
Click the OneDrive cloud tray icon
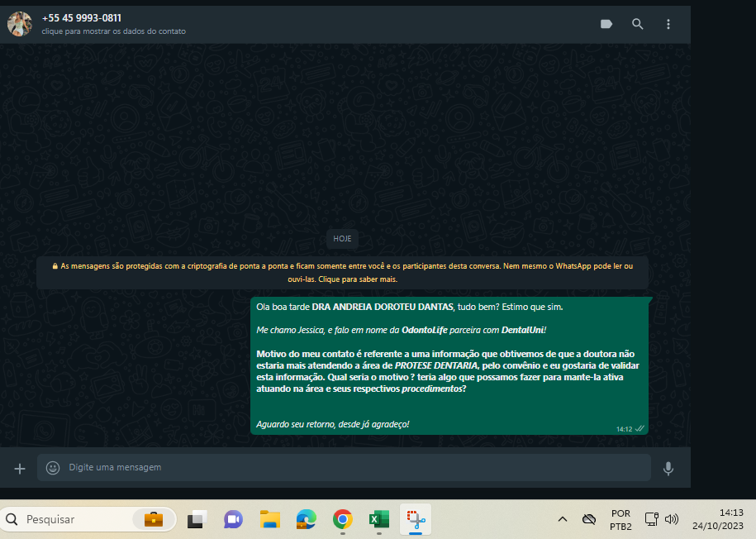(589, 519)
